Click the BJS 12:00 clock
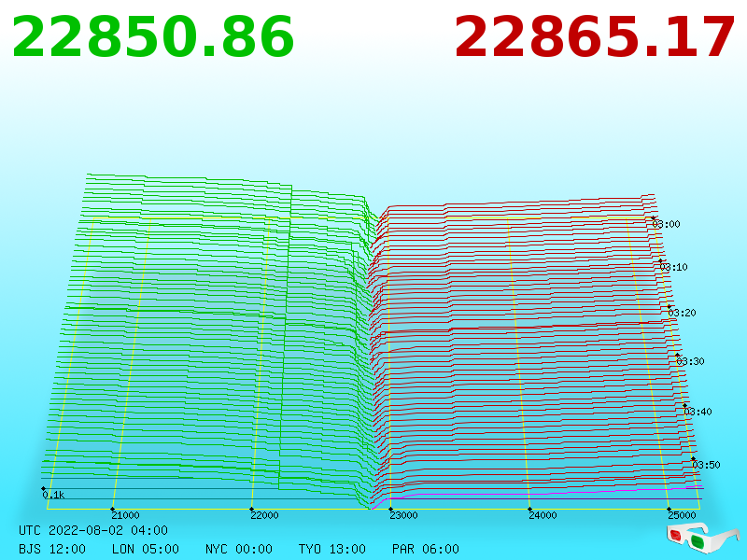The height and width of the screenshot is (560, 747). 52,549
